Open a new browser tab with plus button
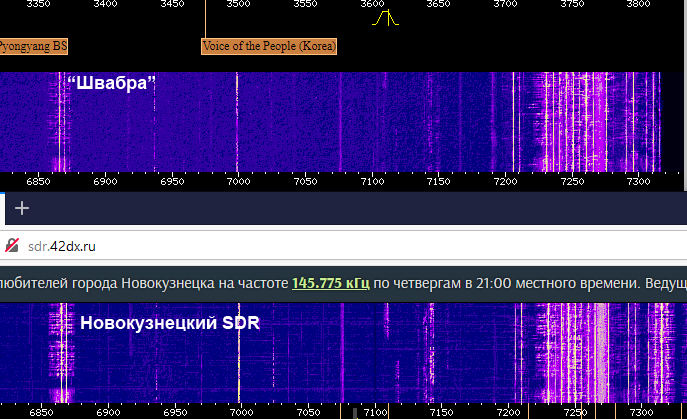The width and height of the screenshot is (687, 419). (x=22, y=208)
